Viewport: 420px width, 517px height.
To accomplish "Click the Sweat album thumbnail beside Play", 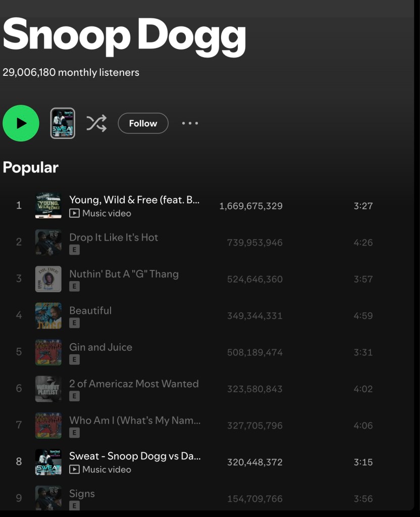I will point(63,123).
